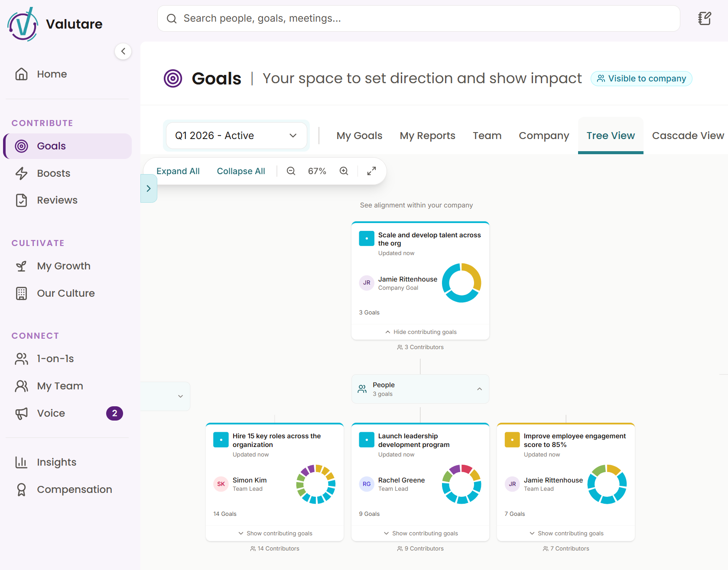728x570 pixels.
Task: Open Hire 15 key roles goal title
Action: (x=277, y=440)
